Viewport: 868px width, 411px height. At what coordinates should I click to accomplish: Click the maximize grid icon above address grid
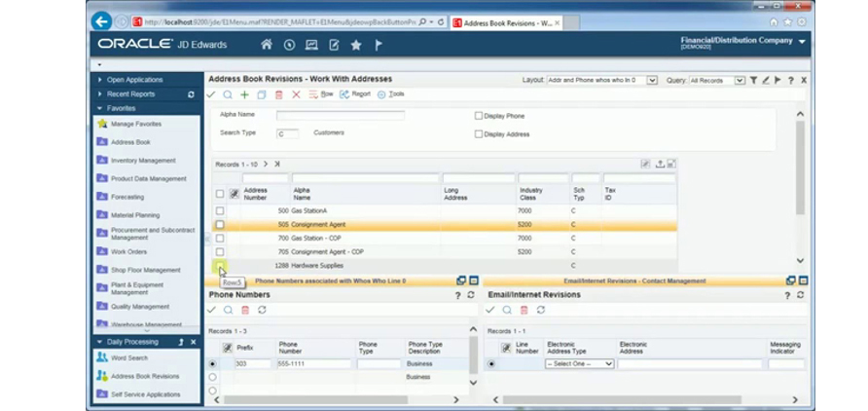point(670,164)
